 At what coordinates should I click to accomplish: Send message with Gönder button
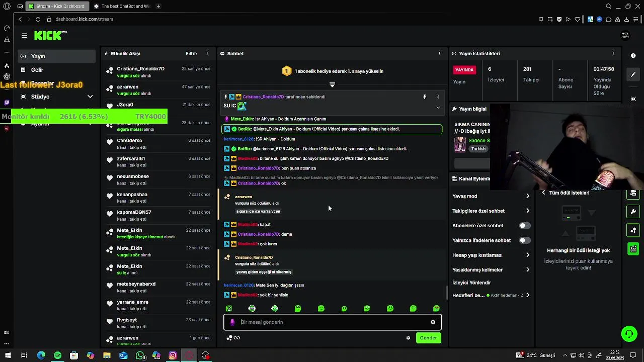click(429, 338)
